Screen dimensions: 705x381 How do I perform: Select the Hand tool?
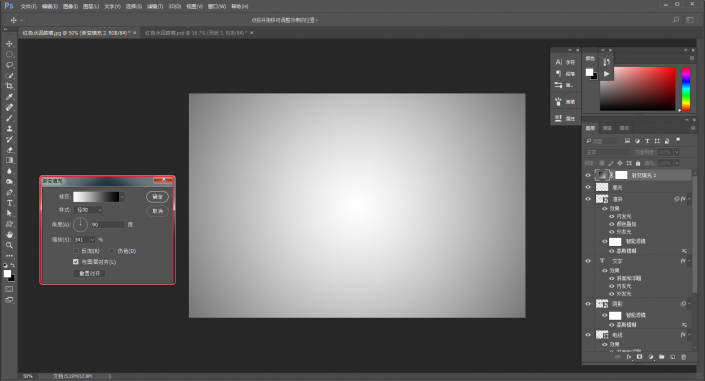[x=9, y=234]
